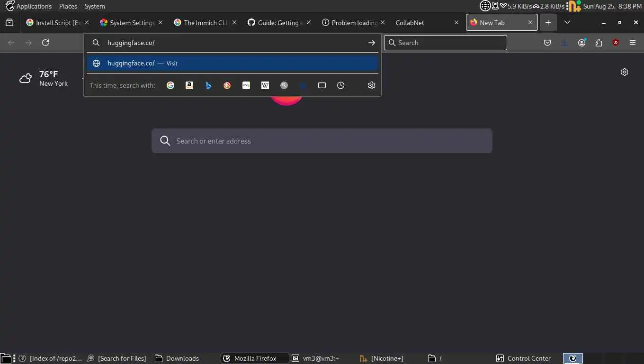
Task: Open the System menu
Action: [95, 6]
